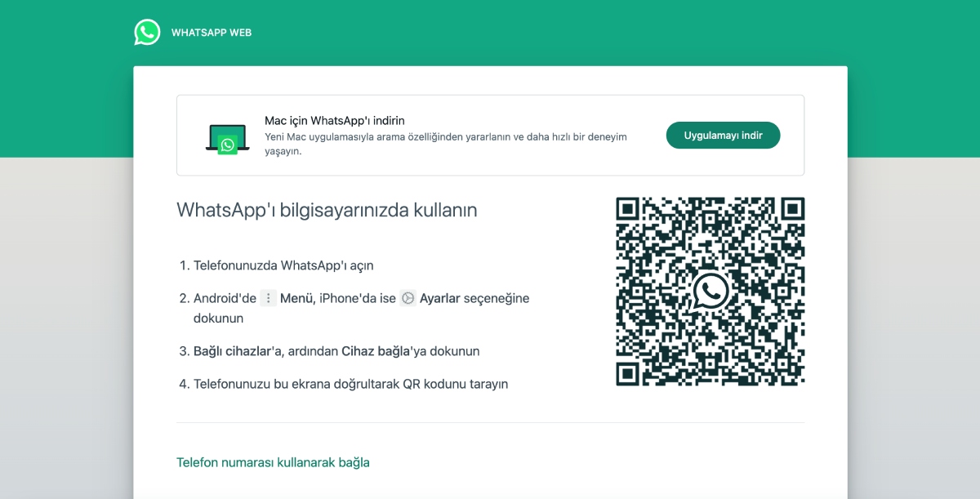Click 'Mac için WhatsApp'ı indirin' heading
This screenshot has height=499, width=980.
[x=335, y=121]
